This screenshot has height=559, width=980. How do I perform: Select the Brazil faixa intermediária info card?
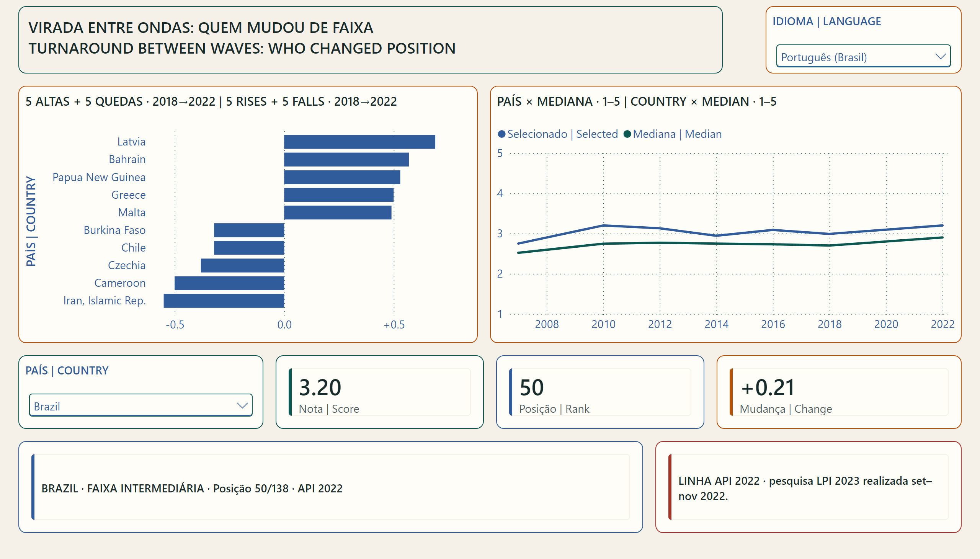click(x=330, y=487)
